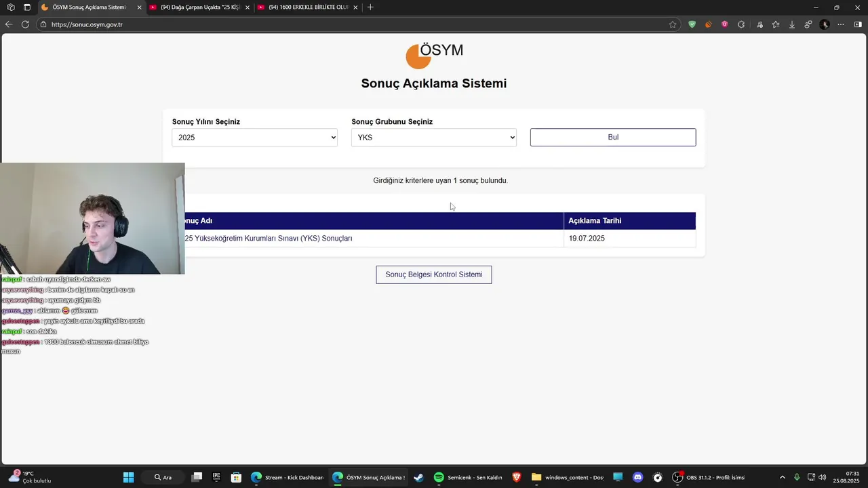
Task: Bookmark this page with the star icon
Action: [x=673, y=24]
